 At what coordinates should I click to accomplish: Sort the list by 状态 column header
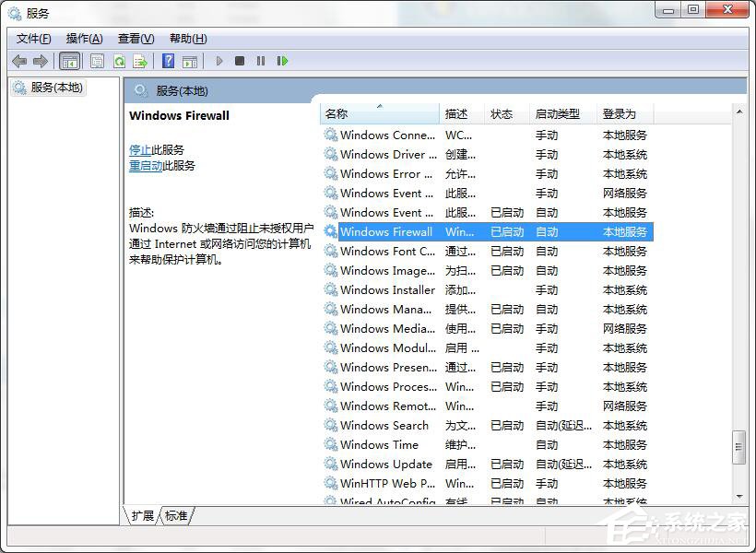502,112
